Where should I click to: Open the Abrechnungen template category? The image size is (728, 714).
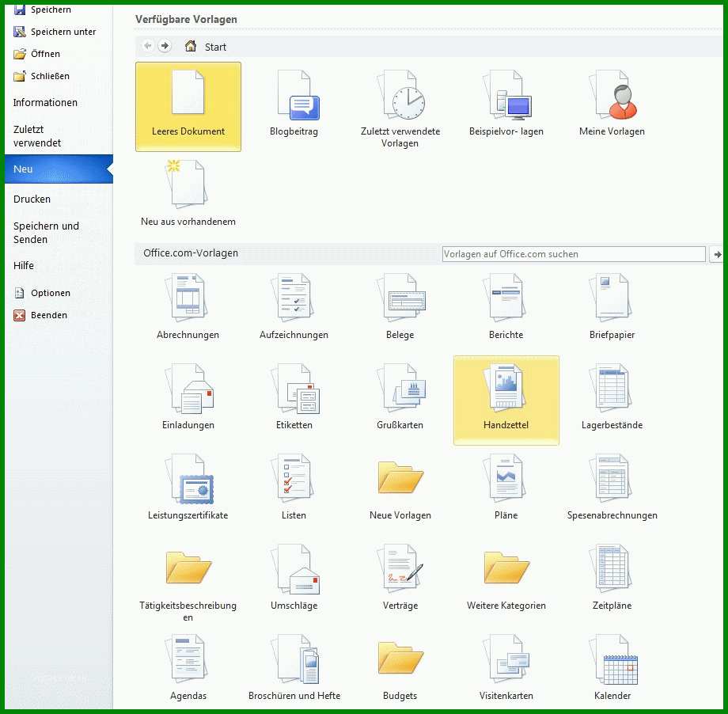[x=188, y=306]
